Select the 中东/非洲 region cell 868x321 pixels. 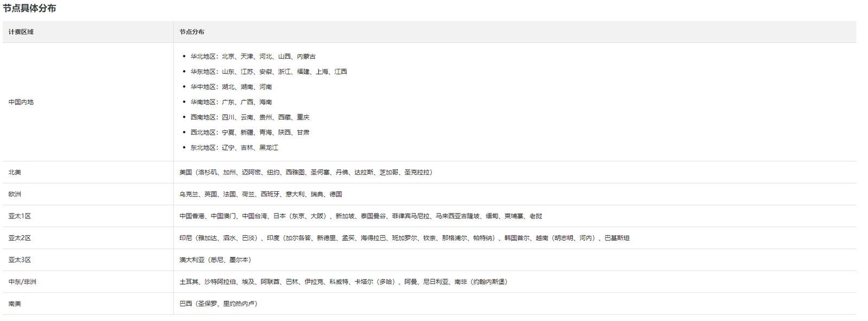(88, 282)
